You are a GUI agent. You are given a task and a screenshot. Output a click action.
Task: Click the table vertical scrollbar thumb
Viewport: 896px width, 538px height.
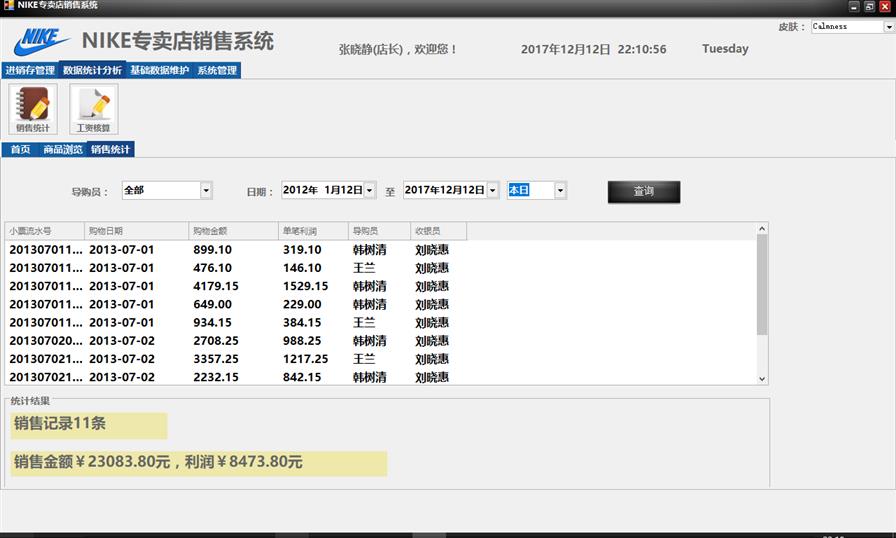click(x=762, y=285)
